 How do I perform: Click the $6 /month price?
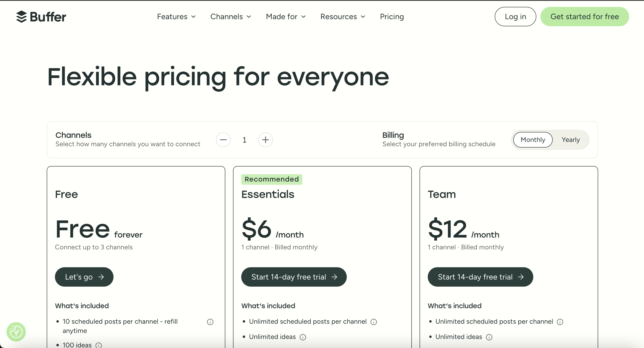[x=272, y=228]
